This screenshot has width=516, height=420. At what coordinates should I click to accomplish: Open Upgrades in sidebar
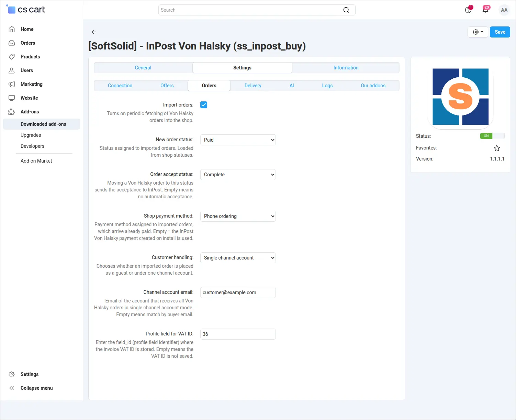31,135
